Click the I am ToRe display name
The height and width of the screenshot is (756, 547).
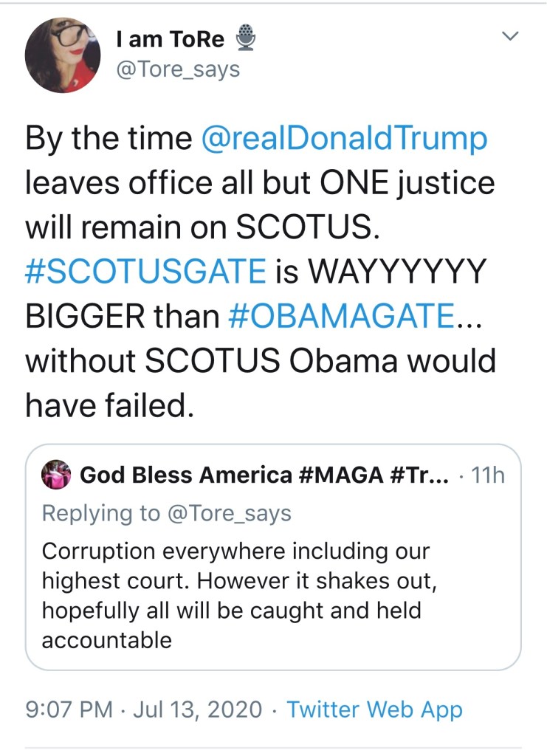tap(171, 40)
